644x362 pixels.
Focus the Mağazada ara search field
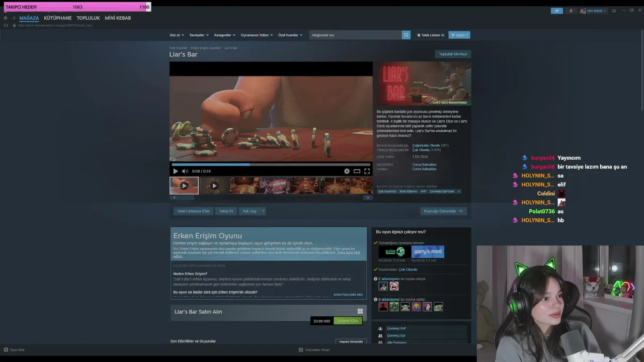(356, 35)
